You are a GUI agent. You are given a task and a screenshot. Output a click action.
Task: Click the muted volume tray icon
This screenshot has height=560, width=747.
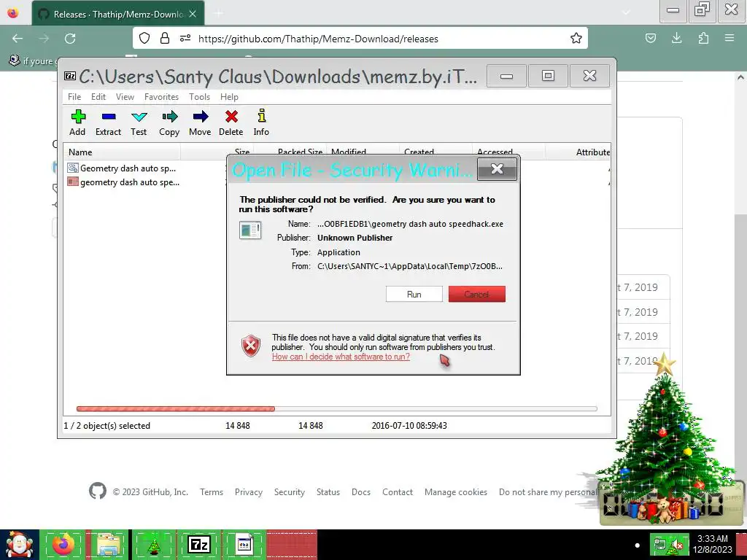tap(678, 544)
